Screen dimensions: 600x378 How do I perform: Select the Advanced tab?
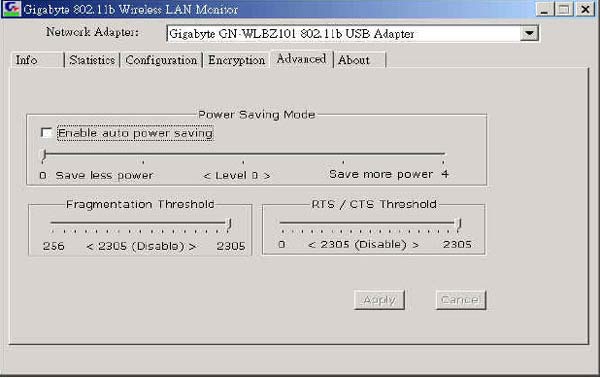click(x=302, y=59)
